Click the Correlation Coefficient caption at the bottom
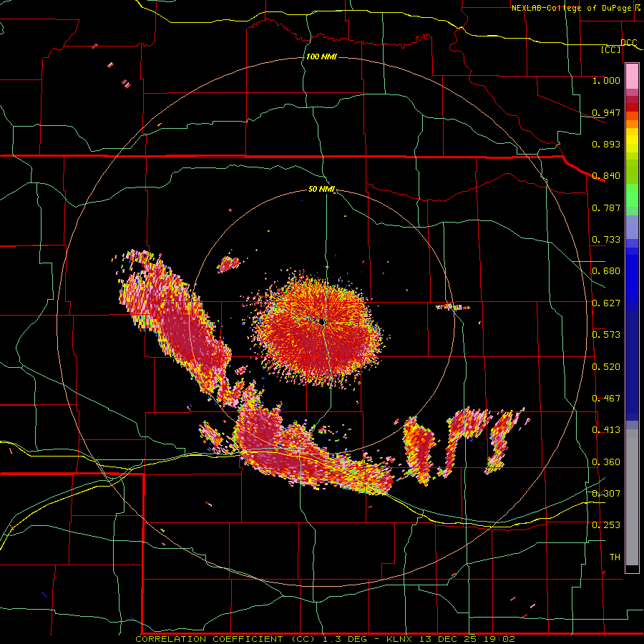 point(325,639)
